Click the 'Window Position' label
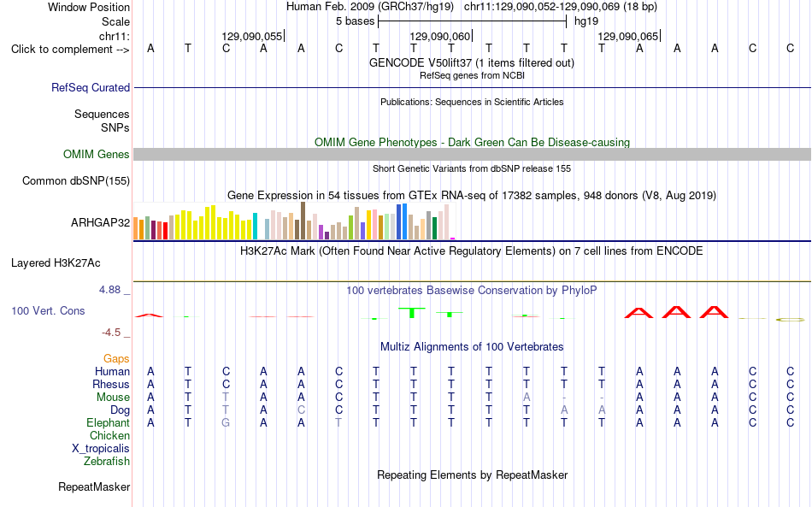Image resolution: width=812 pixels, height=507 pixels. [89, 7]
